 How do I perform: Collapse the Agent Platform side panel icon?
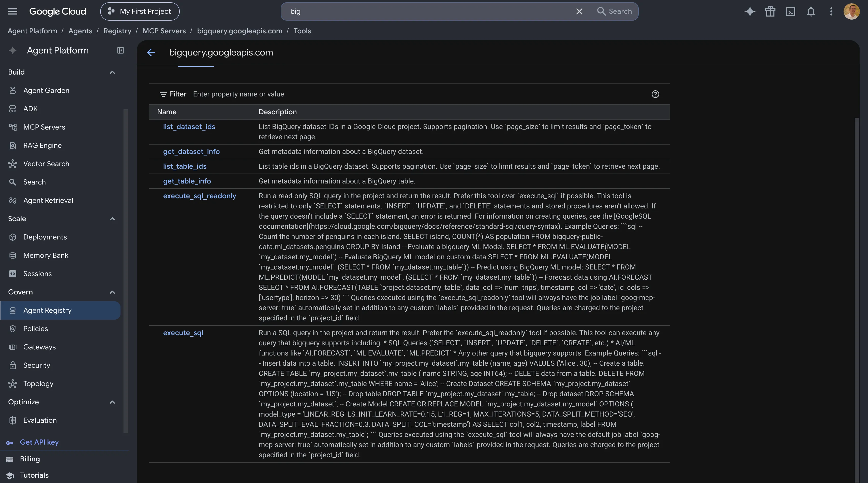[x=120, y=51]
